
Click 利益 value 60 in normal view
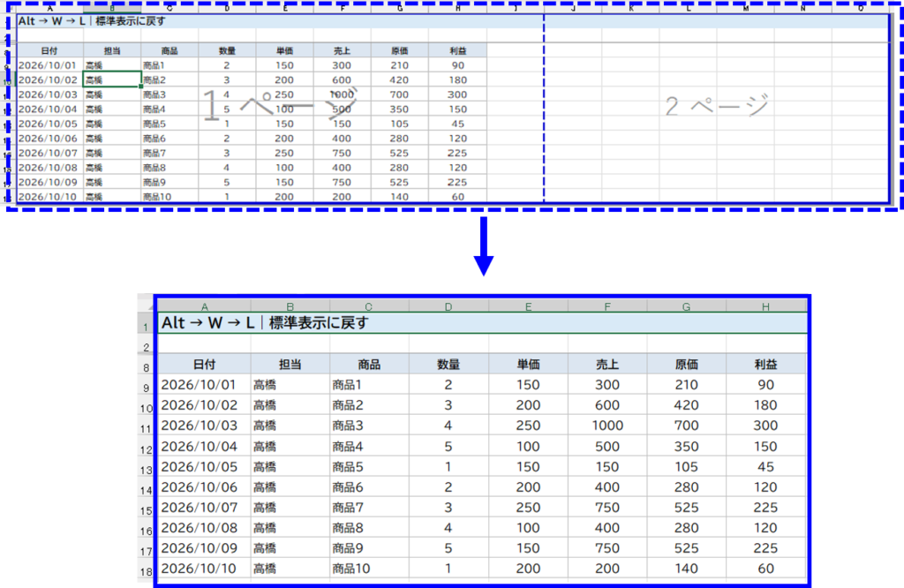(x=765, y=569)
